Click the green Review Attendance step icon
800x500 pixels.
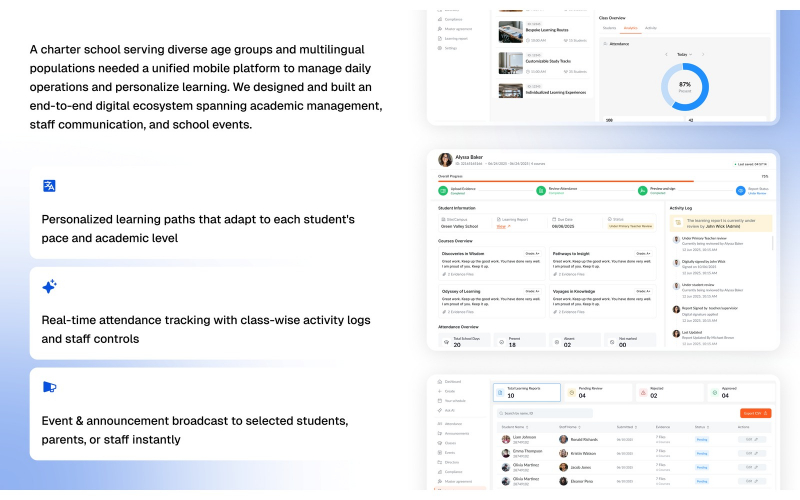(x=541, y=191)
